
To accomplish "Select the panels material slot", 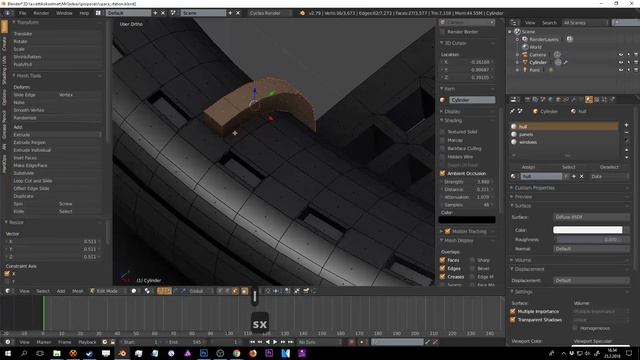I will (x=565, y=134).
